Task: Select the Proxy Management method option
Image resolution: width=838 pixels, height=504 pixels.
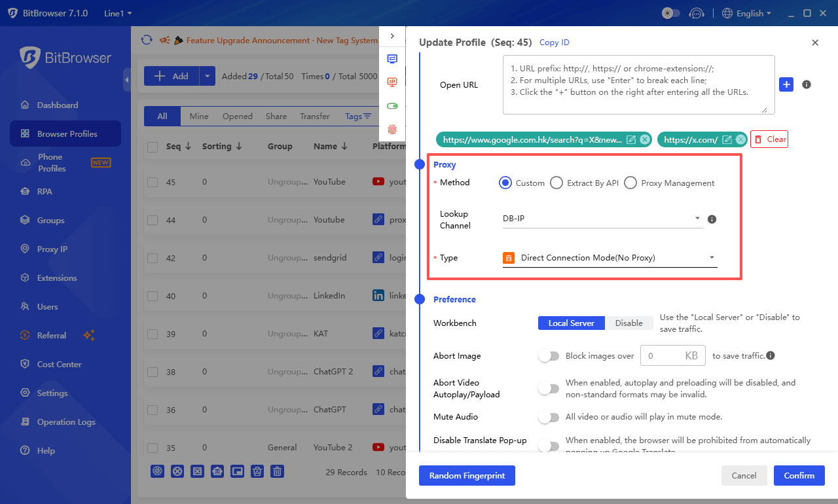Action: (x=630, y=183)
